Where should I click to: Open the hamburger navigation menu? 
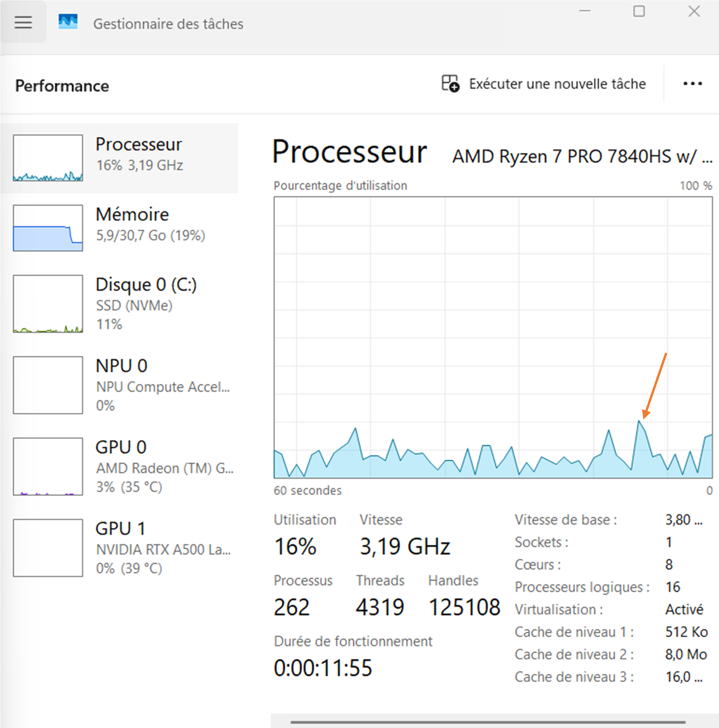pyautogui.click(x=23, y=22)
